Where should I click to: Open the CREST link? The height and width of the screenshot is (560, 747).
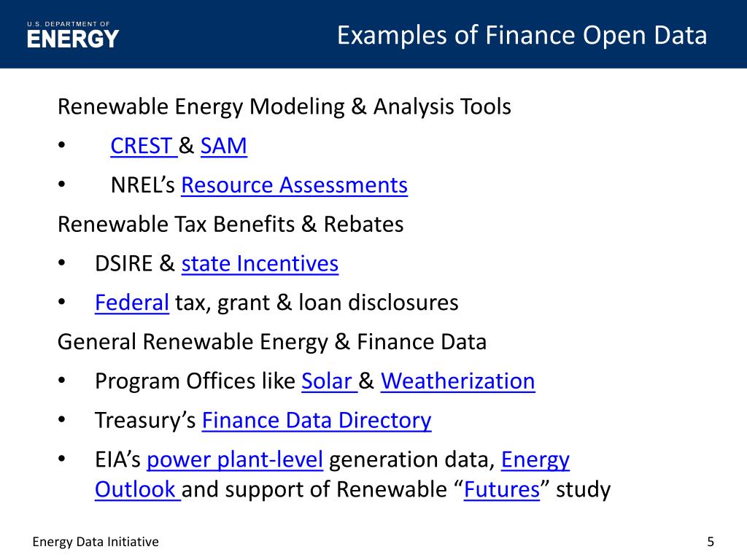[144, 146]
